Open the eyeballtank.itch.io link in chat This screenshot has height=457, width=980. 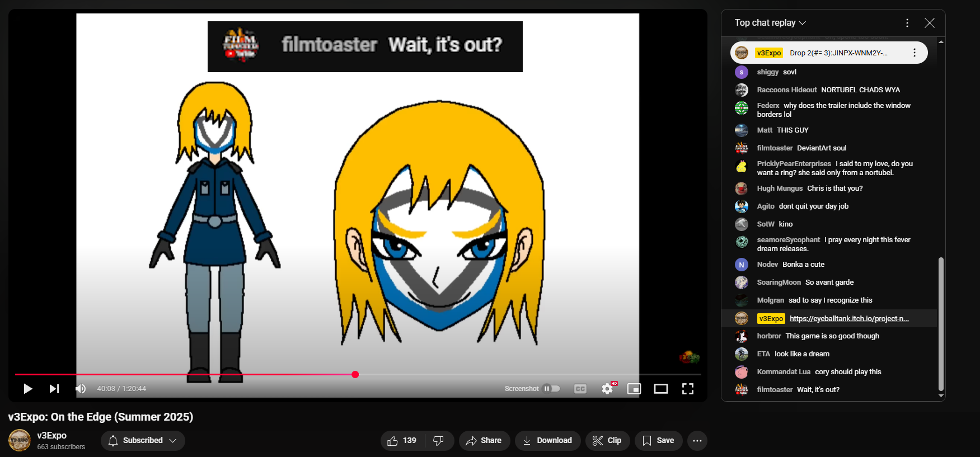click(x=849, y=318)
